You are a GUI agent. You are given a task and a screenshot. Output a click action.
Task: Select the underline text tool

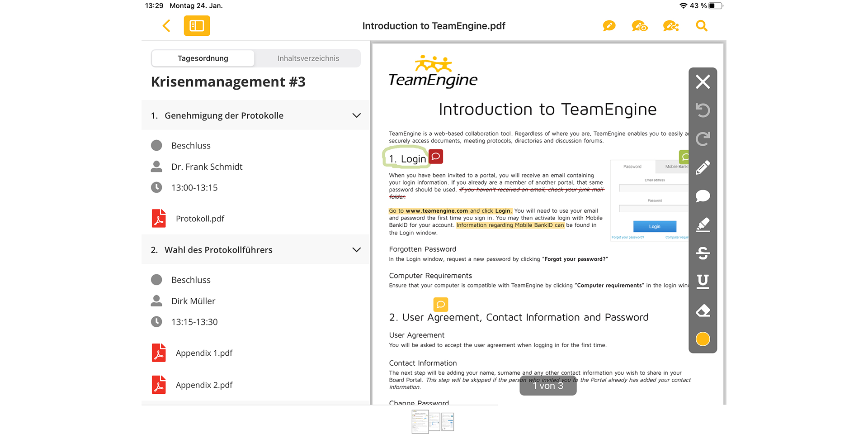pyautogui.click(x=703, y=282)
